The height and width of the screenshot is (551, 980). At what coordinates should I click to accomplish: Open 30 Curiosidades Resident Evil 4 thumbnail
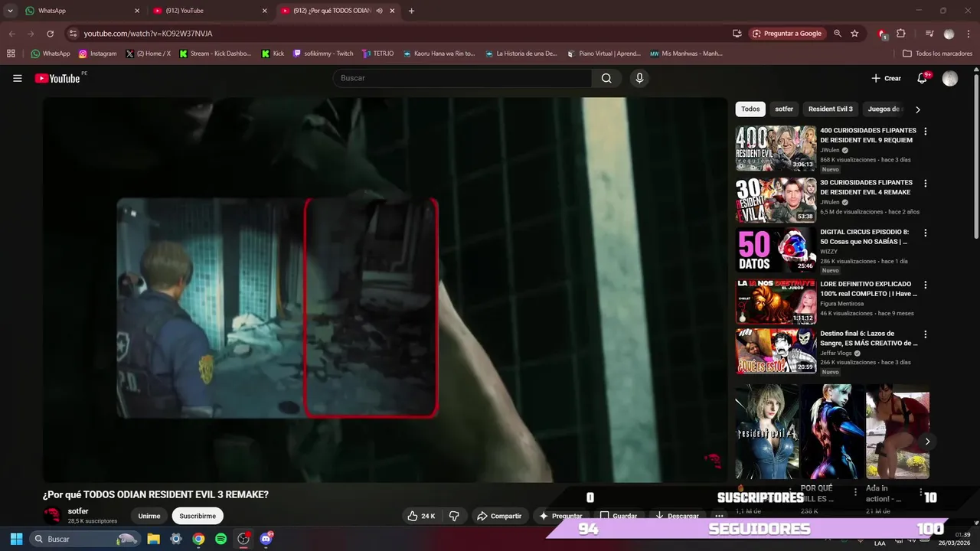[x=776, y=200]
